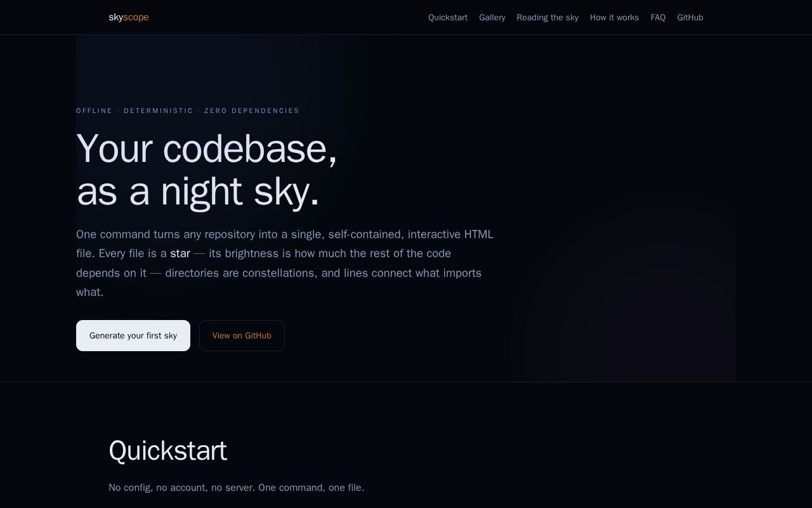Click the Generate your first sky button
Image resolution: width=812 pixels, height=508 pixels.
coord(133,335)
